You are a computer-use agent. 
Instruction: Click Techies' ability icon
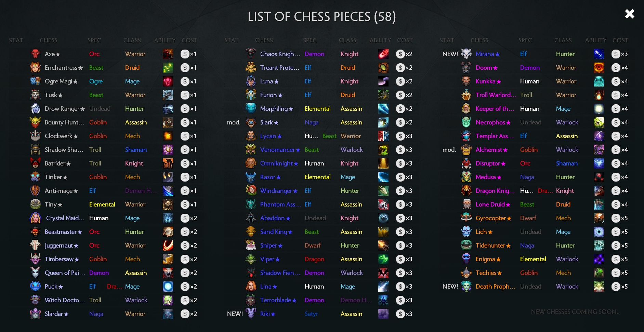coord(599,273)
